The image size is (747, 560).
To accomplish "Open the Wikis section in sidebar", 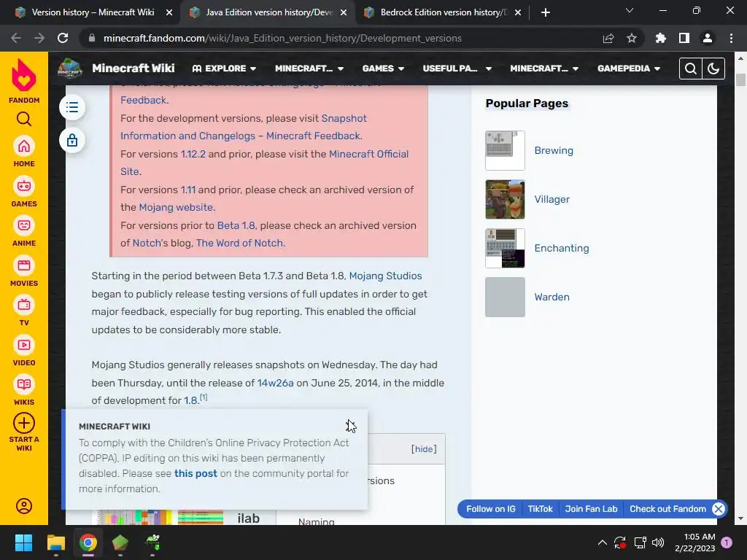I will [x=24, y=390].
